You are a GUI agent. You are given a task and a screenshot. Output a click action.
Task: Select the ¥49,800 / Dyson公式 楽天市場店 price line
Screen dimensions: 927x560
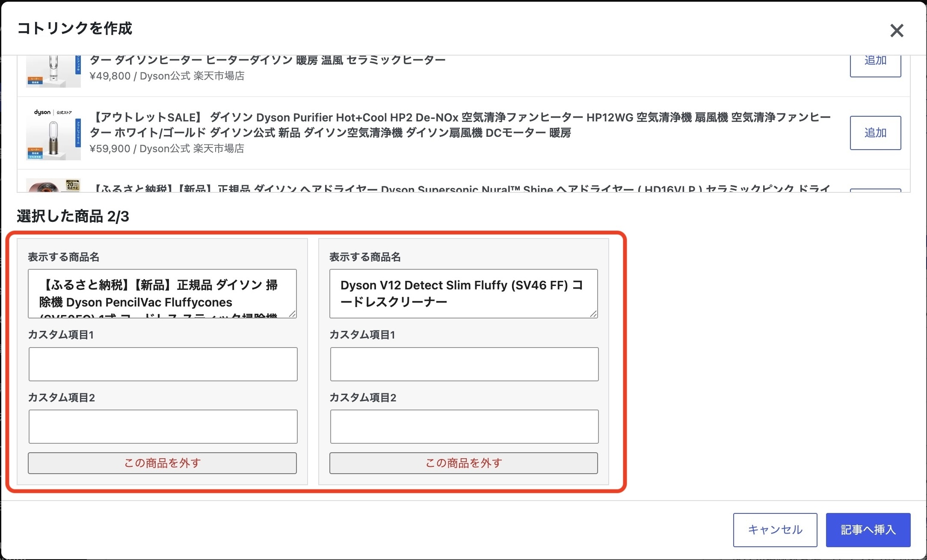(x=167, y=76)
